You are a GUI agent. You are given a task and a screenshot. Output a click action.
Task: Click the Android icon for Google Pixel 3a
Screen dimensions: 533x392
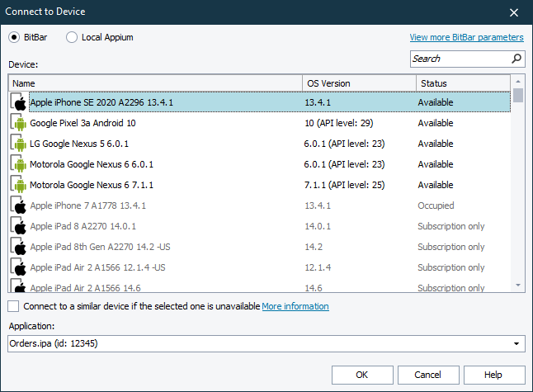tap(19, 123)
